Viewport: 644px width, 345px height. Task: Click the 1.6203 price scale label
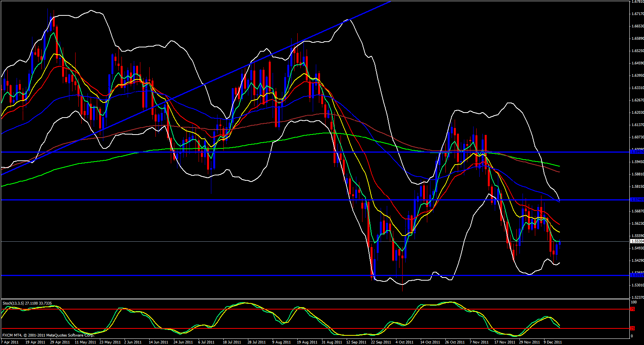[638, 113]
